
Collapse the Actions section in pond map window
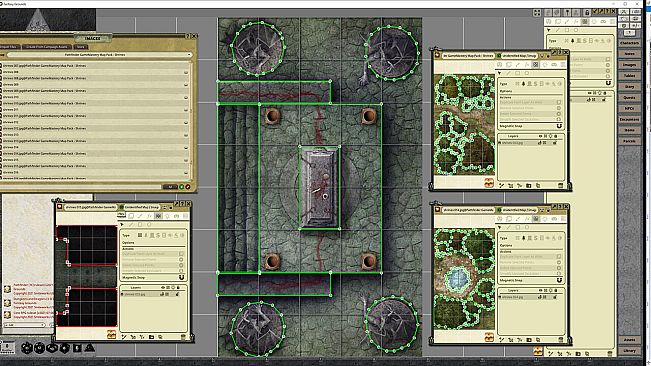pyautogui.click(x=506, y=251)
